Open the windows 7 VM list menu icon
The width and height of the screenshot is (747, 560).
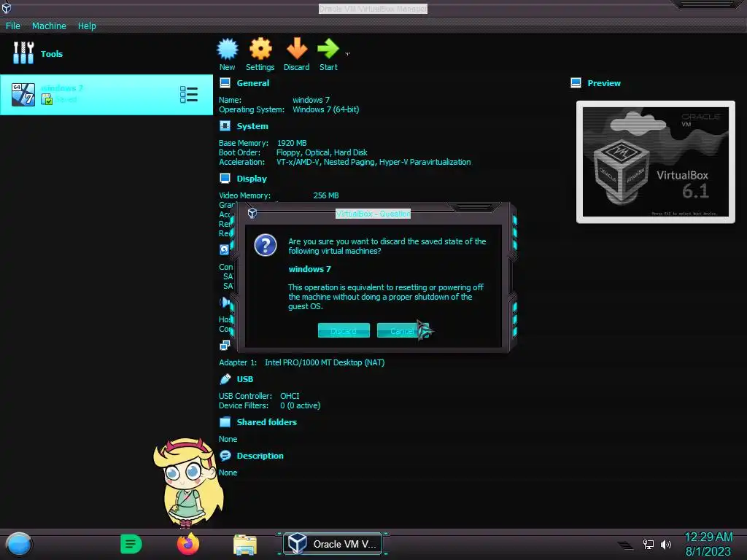coord(189,94)
